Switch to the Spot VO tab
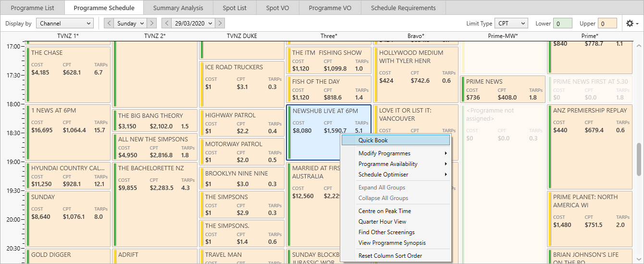644x264 pixels. (278, 8)
